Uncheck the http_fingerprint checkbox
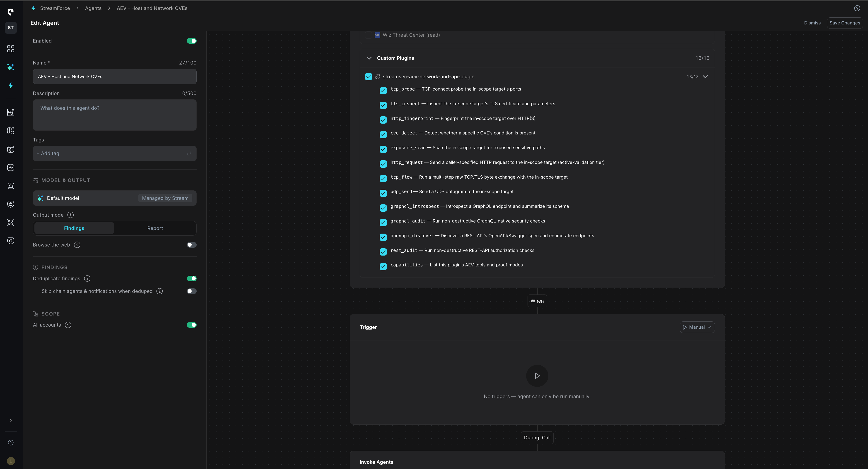Viewport: 868px width, 469px height. pos(383,120)
